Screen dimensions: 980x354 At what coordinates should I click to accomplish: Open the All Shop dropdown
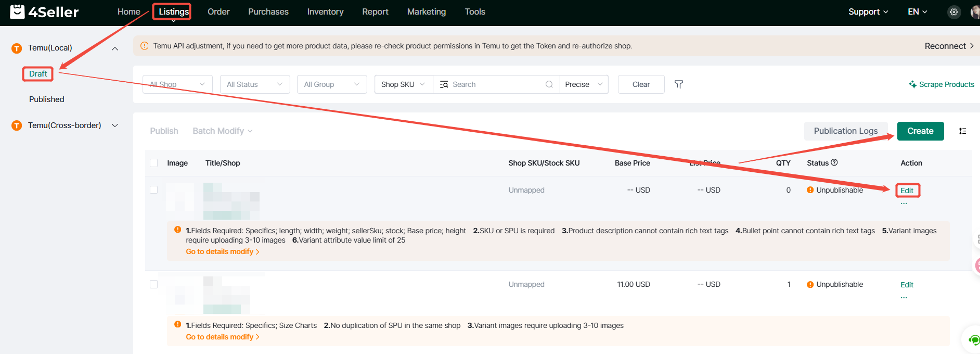177,84
